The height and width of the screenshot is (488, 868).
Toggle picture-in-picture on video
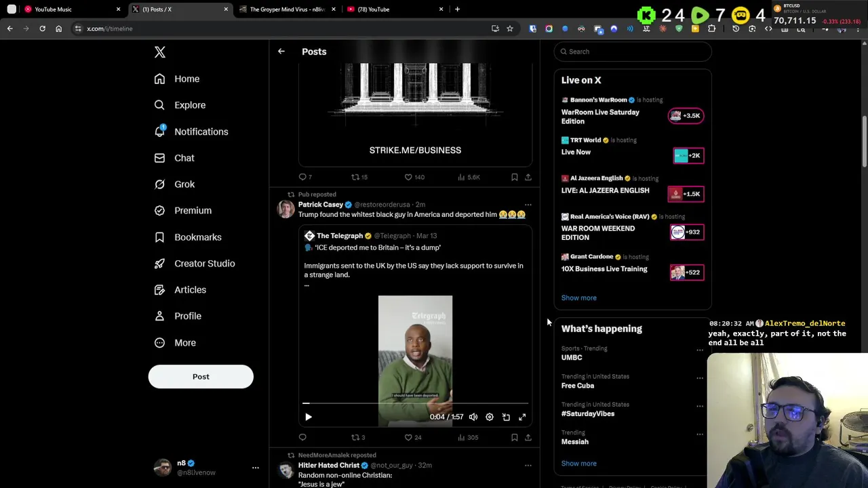(506, 417)
